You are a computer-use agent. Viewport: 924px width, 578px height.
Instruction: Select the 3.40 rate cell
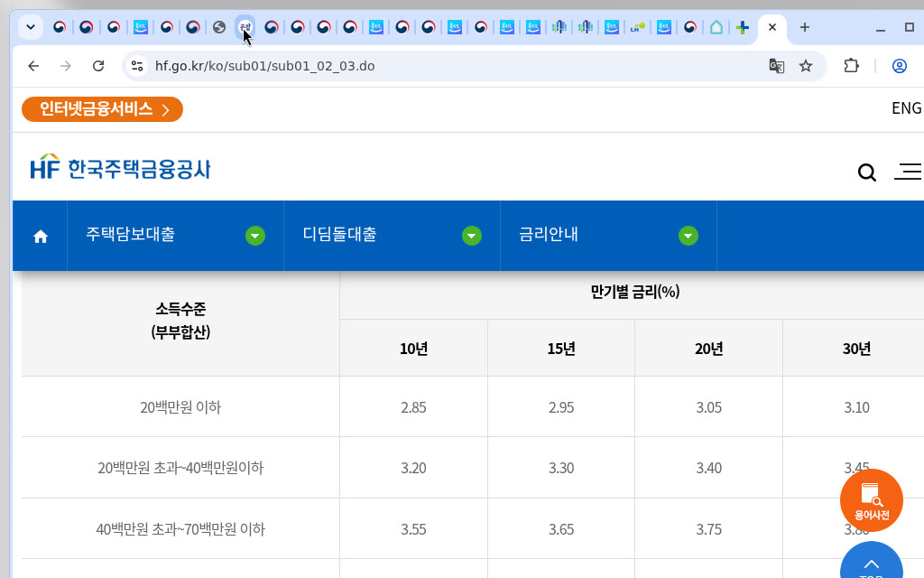pyautogui.click(x=709, y=468)
